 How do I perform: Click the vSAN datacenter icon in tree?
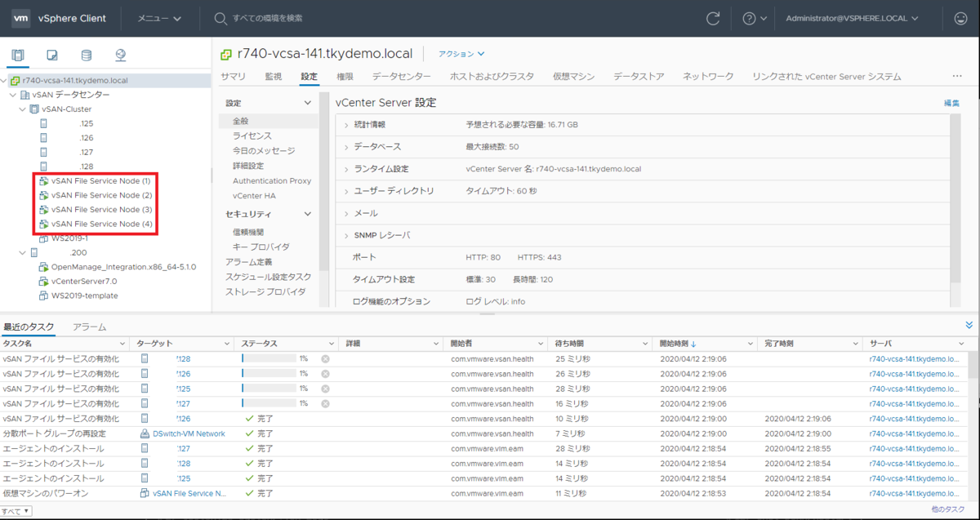[24, 95]
